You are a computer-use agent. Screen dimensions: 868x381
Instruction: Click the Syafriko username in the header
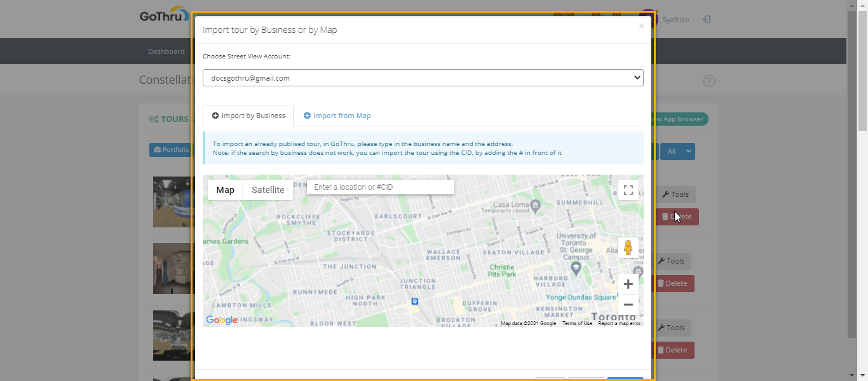pos(675,20)
